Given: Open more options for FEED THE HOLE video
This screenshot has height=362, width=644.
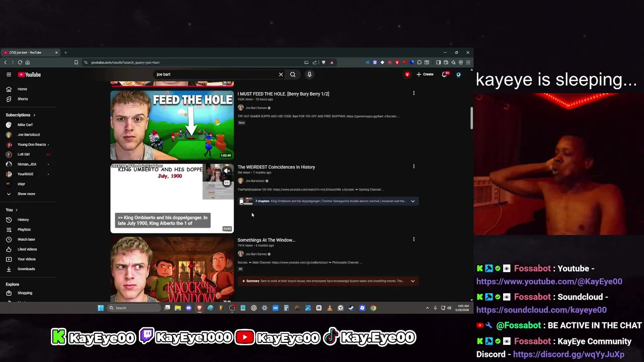Looking at the screenshot, I should (x=414, y=93).
